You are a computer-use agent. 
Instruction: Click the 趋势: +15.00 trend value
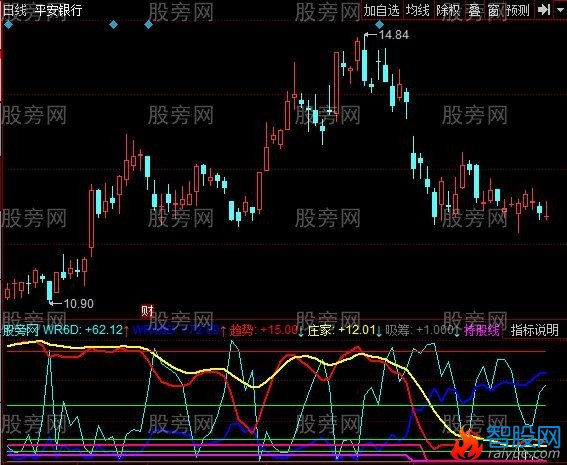[x=264, y=330]
